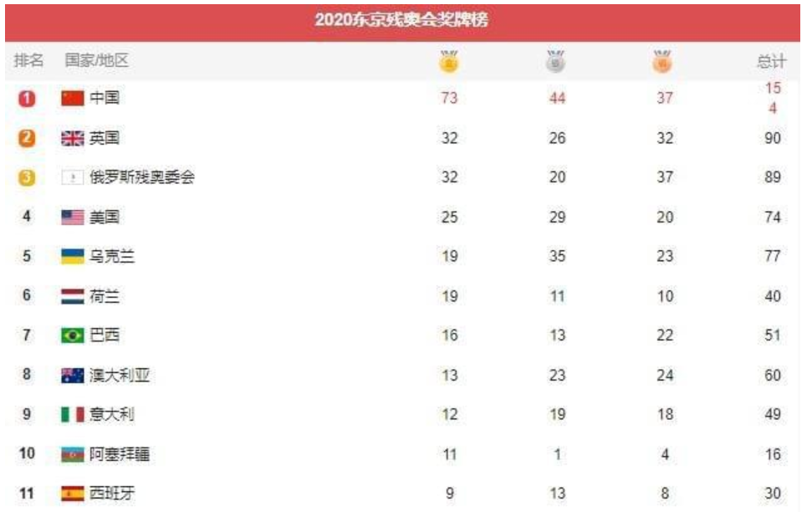
Task: Open the 乌克兰 country entry
Action: click(x=112, y=257)
